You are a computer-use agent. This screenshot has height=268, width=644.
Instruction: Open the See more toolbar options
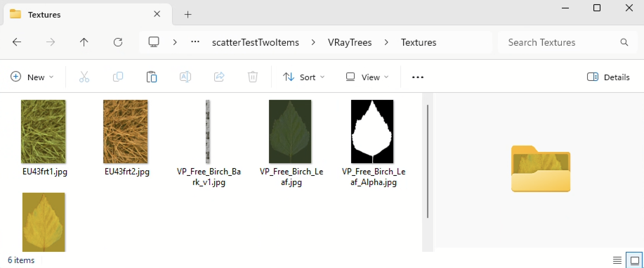coord(418,77)
